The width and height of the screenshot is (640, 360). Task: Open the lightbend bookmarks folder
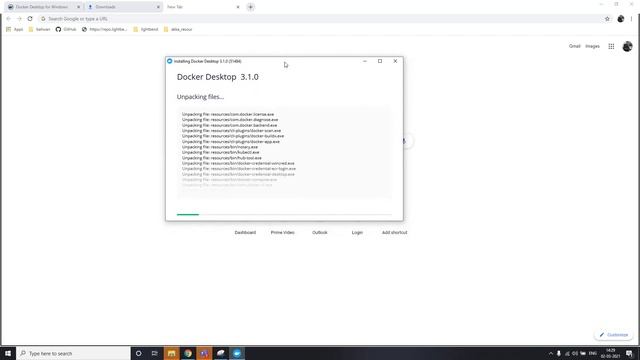pos(146,29)
